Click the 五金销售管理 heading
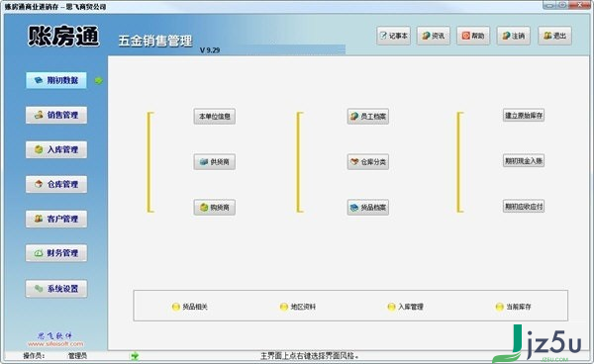 coord(155,41)
